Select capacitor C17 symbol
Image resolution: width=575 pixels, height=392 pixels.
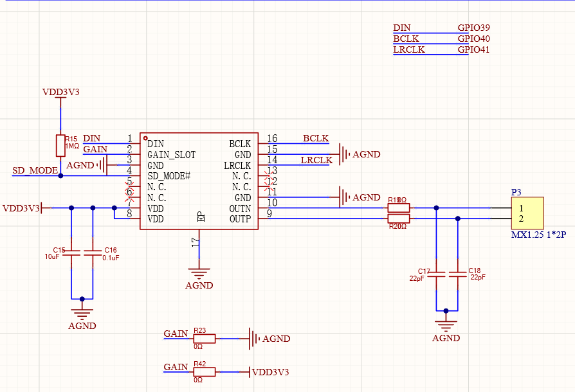[436, 274]
